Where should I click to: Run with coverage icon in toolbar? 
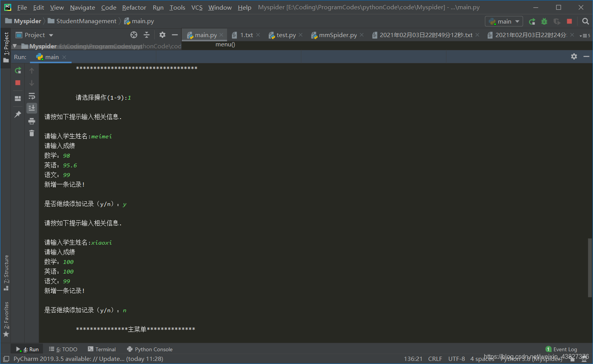(557, 21)
